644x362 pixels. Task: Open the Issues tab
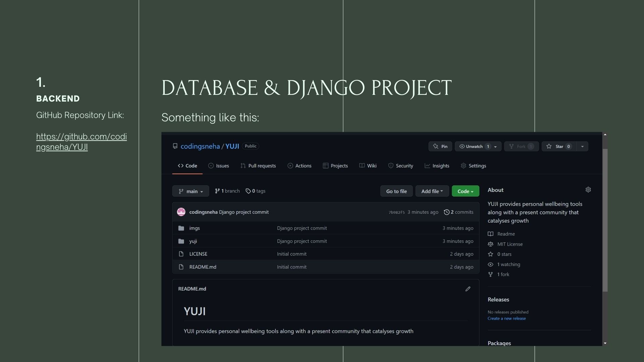pos(219,166)
